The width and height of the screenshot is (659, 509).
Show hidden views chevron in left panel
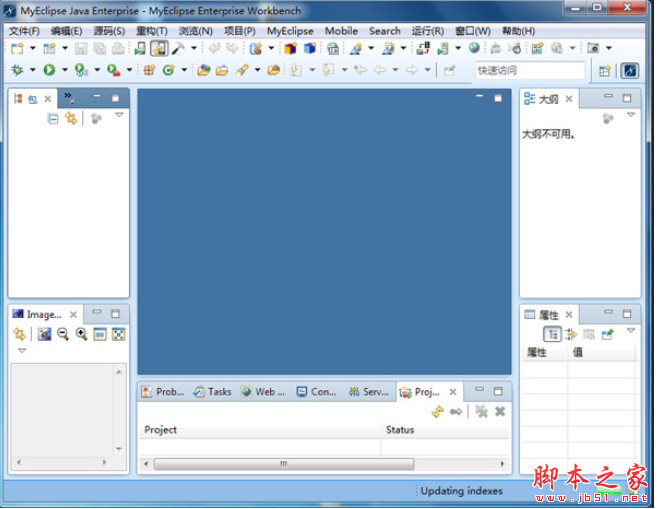[69, 98]
